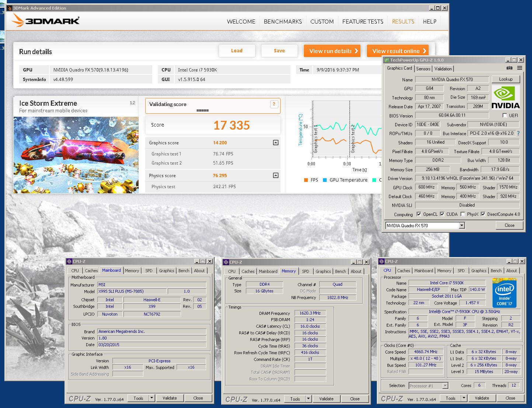Image resolution: width=532 pixels, height=408 pixels.
Task: Select Bench tab in the CPU tab CPU-Z window
Action: click(496, 271)
